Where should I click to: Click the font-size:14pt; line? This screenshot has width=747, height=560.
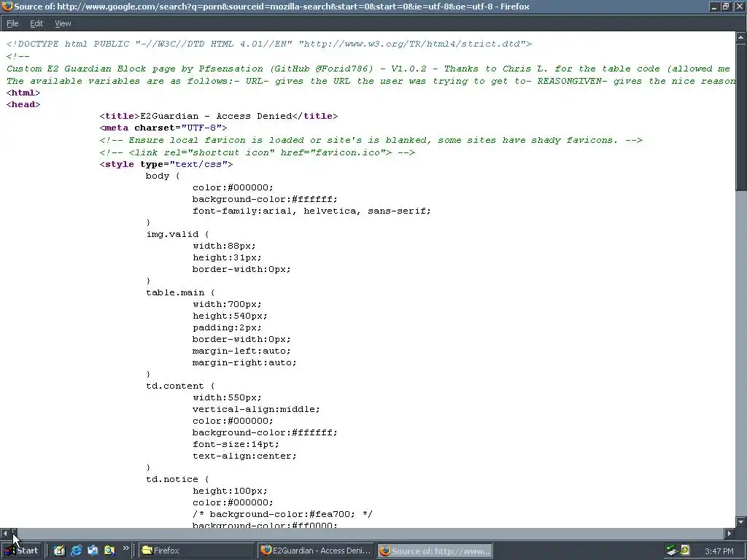point(236,444)
